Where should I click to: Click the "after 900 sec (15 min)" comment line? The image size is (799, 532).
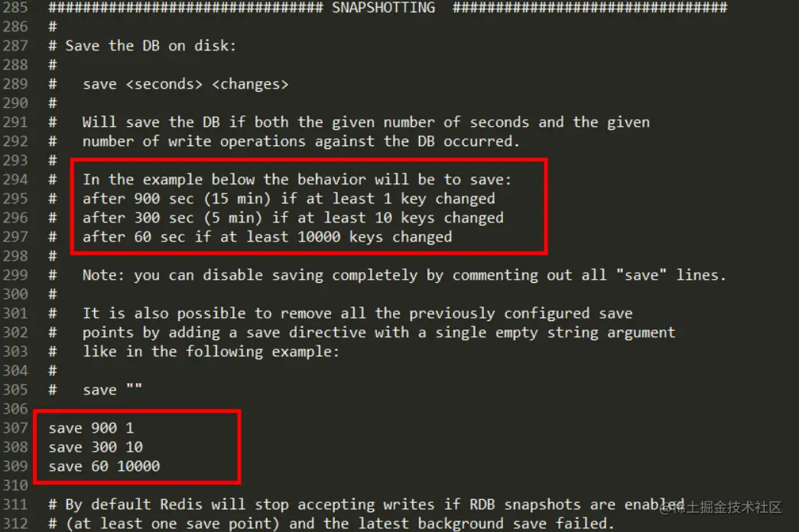point(289,199)
